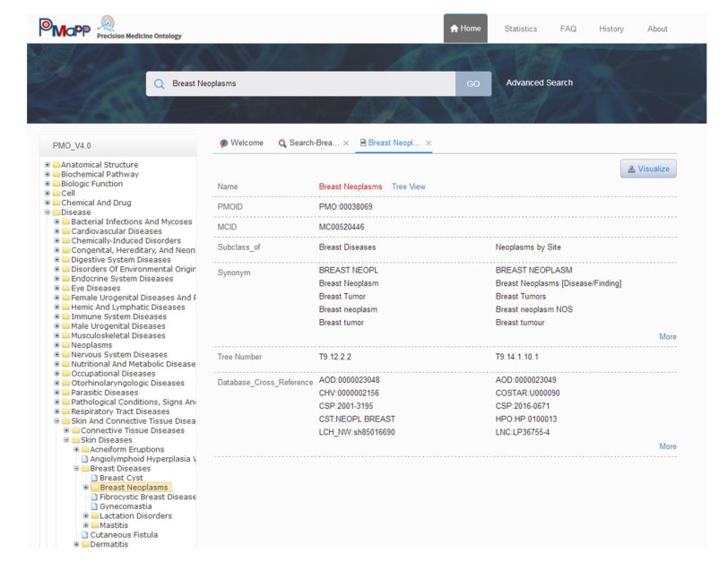The width and height of the screenshot is (728, 562).
Task: Click the Visualize button
Action: tap(648, 168)
